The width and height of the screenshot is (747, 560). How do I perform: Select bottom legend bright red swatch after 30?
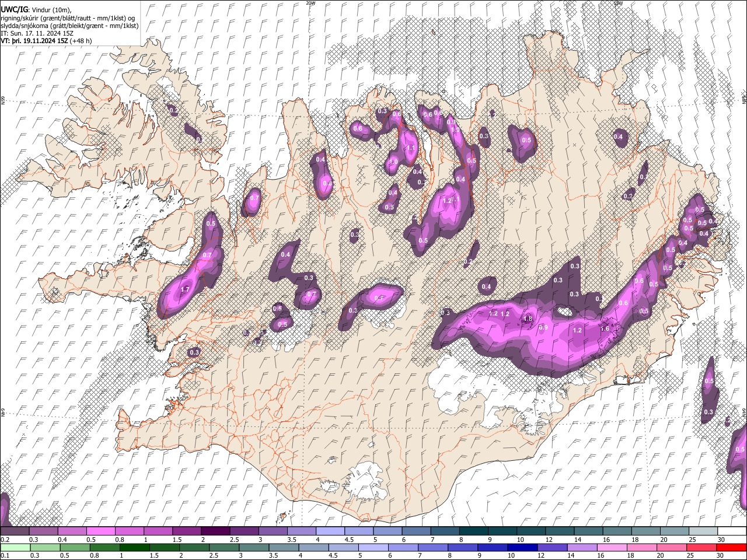[731, 547]
